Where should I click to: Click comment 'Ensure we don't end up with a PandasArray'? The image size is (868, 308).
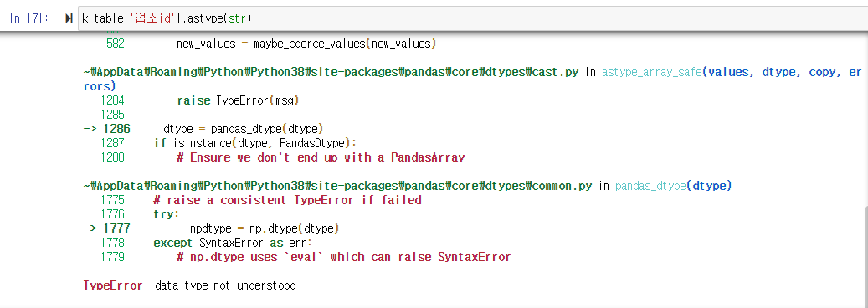tap(321, 158)
